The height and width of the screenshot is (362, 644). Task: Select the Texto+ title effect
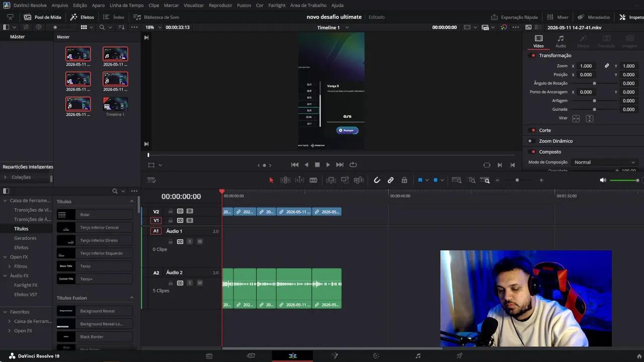click(95, 279)
